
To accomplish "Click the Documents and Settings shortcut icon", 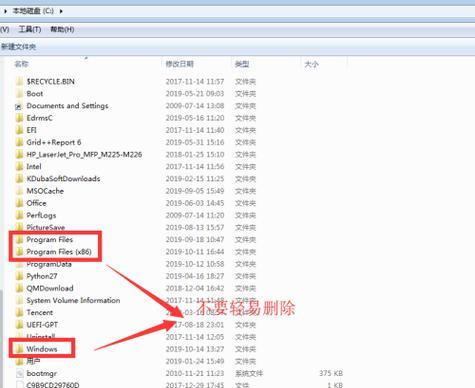I will pos(19,106).
